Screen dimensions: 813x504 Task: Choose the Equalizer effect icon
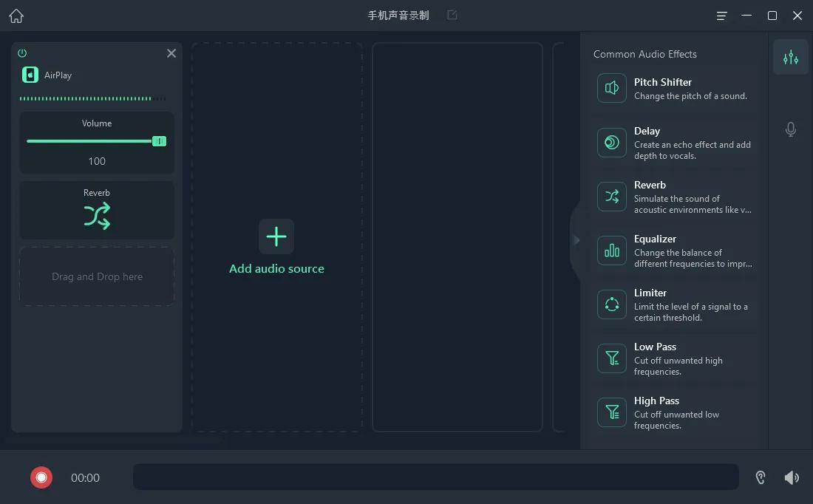point(612,251)
